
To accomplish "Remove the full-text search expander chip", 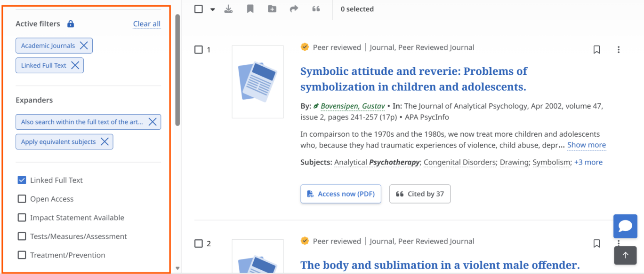I will click(x=153, y=122).
